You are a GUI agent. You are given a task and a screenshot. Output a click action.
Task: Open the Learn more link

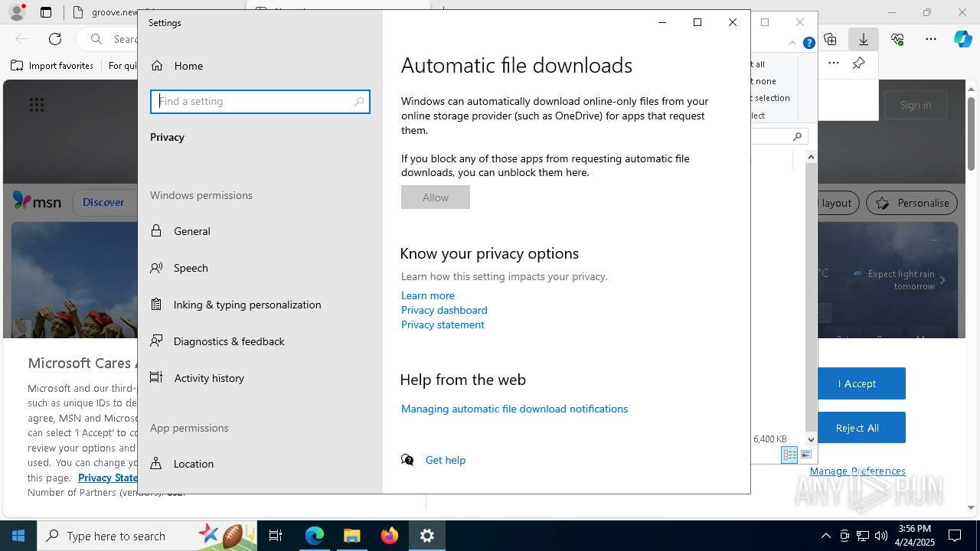428,295
